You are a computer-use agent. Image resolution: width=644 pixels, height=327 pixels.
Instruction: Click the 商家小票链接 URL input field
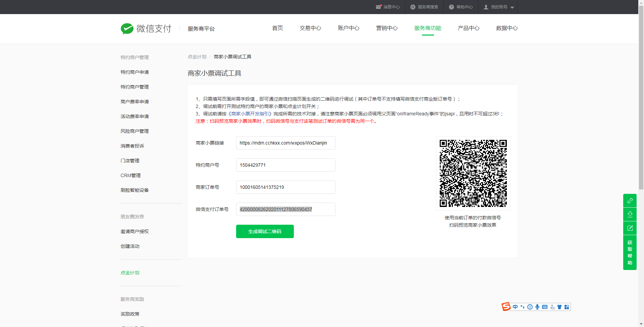[285, 143]
